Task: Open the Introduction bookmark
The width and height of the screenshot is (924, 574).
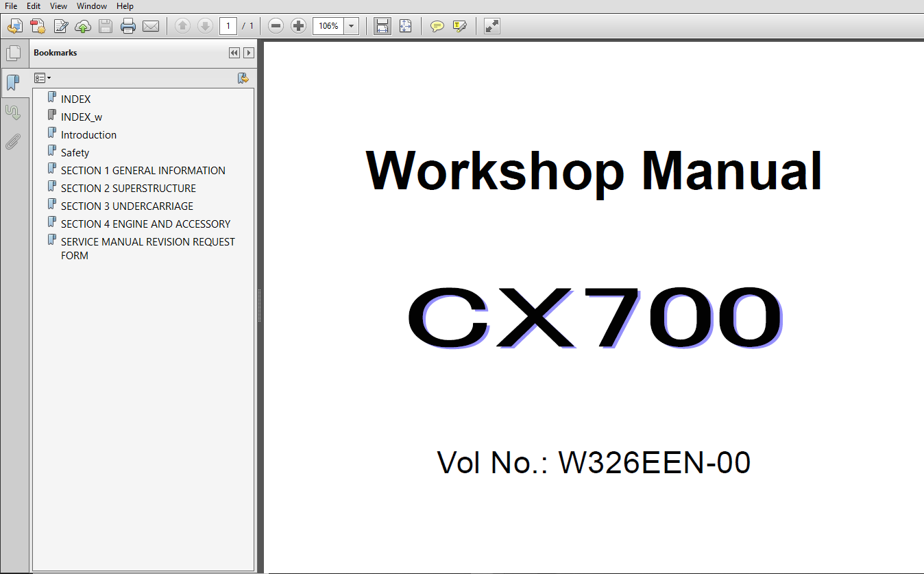Action: [88, 135]
